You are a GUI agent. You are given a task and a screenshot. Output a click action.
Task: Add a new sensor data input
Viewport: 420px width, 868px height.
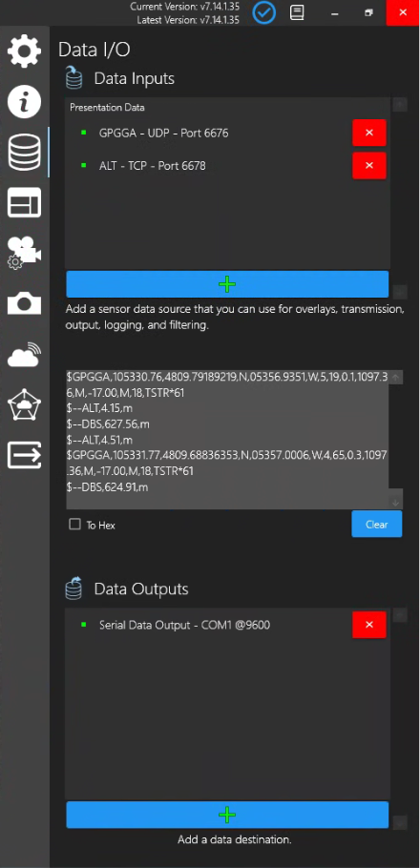(x=227, y=284)
